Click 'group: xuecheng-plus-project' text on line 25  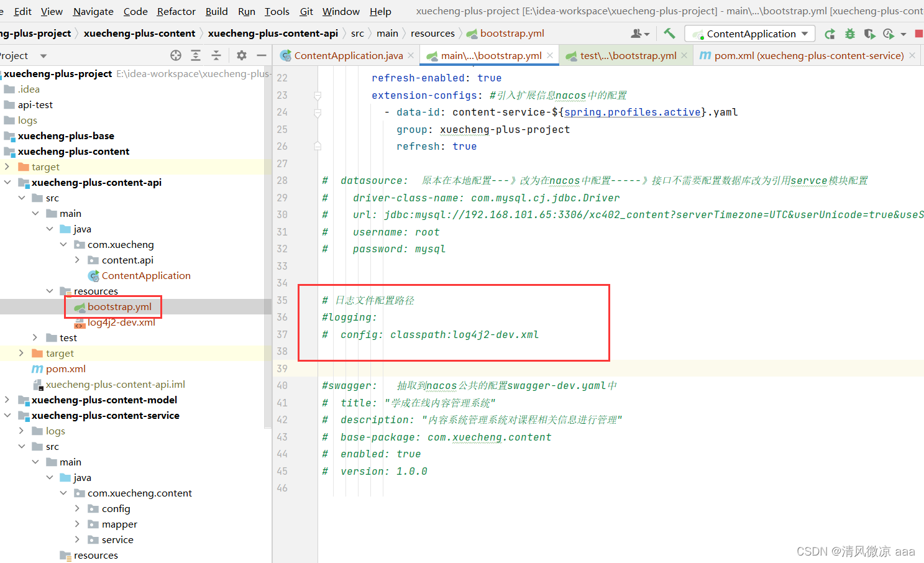click(483, 130)
